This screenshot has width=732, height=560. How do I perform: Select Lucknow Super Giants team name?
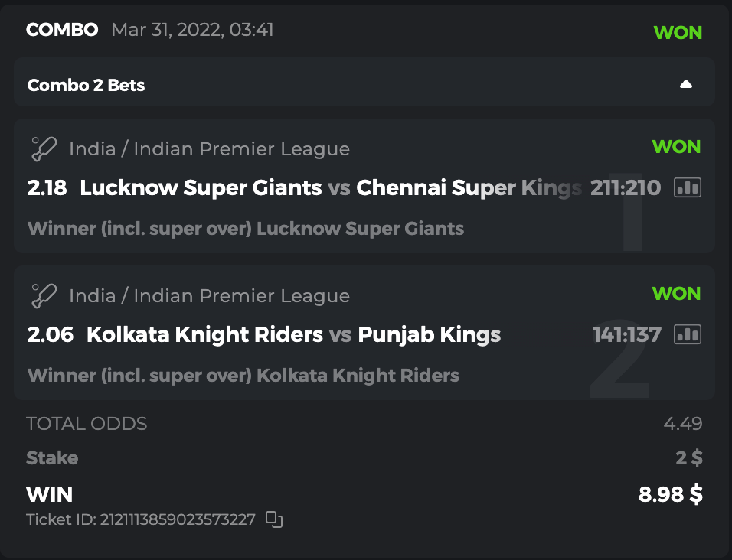(201, 187)
